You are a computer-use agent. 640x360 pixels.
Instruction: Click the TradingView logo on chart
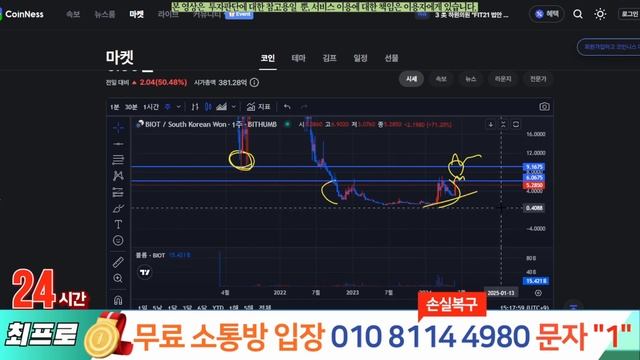(145, 272)
